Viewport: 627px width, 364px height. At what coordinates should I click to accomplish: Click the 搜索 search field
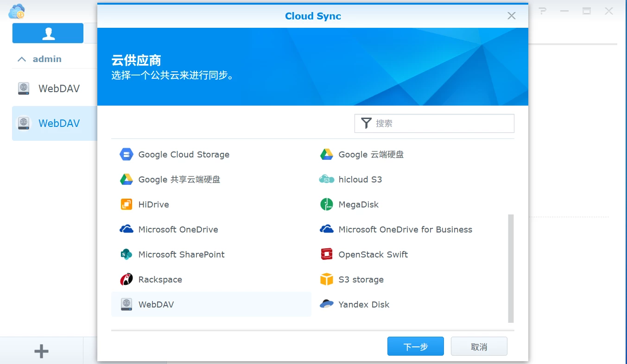tap(434, 123)
